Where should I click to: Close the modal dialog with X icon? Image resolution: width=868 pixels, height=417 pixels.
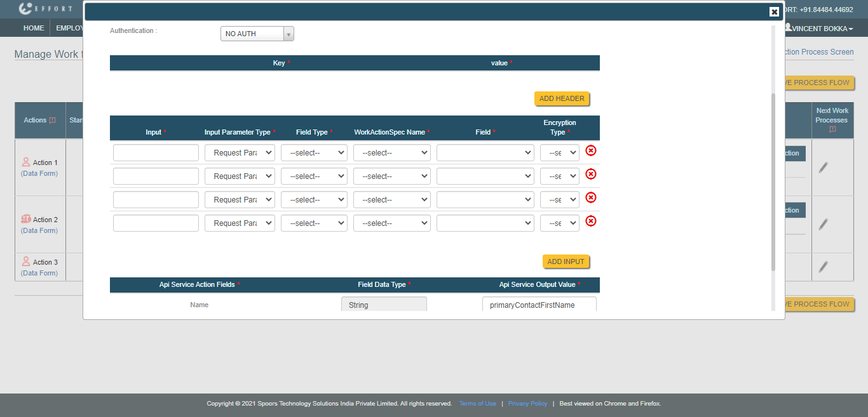coord(774,11)
